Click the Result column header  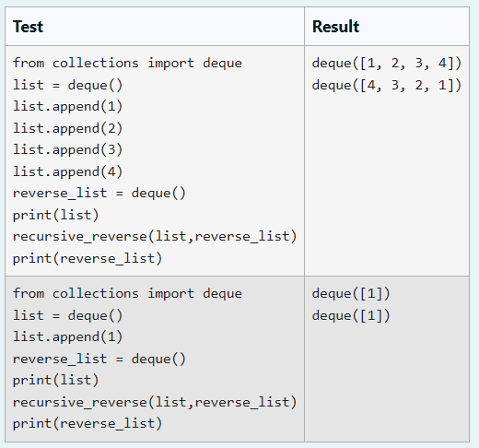pyautogui.click(x=335, y=27)
